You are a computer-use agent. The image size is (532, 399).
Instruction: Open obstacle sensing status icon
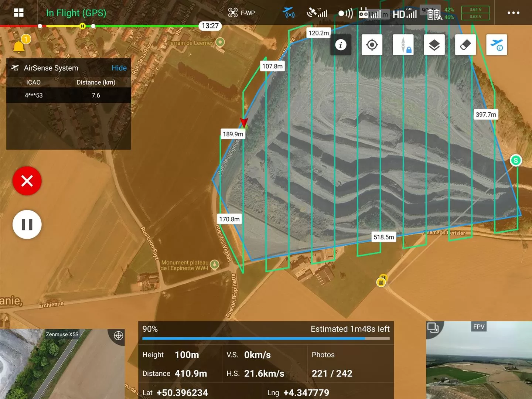[345, 14]
